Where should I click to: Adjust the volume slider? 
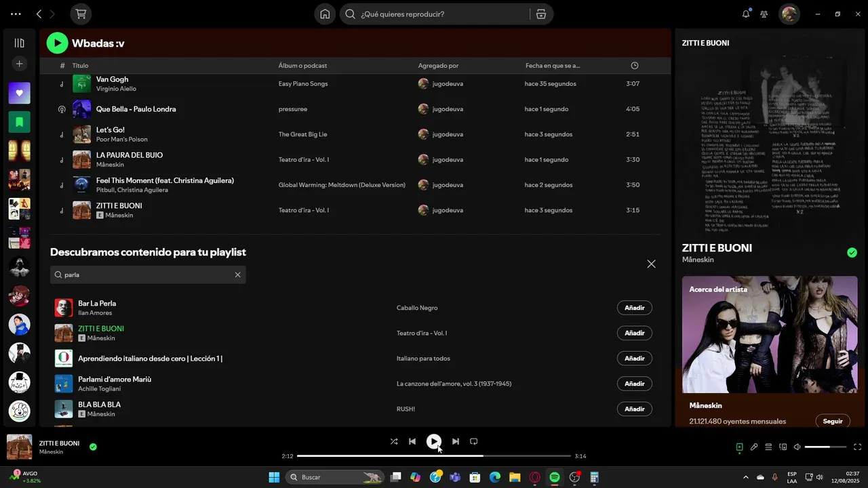[x=826, y=447]
